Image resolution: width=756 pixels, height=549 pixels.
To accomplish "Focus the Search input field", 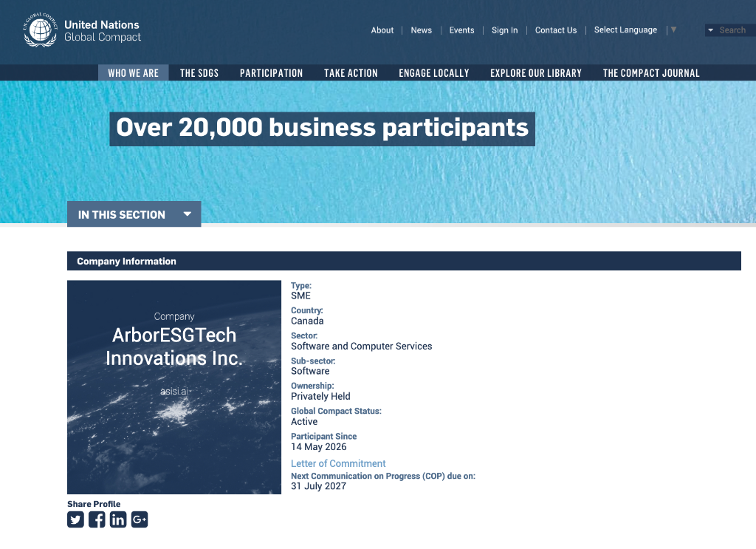I will point(736,30).
